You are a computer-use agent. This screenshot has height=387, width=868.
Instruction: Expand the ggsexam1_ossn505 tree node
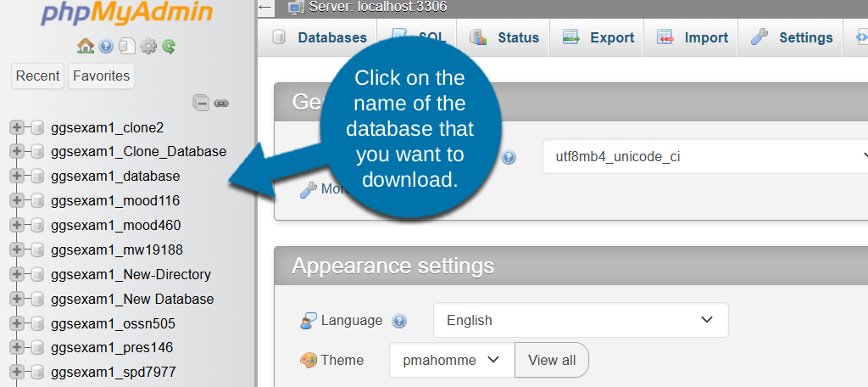click(x=15, y=324)
